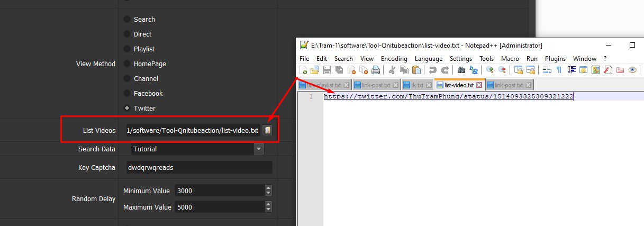This screenshot has height=226, width=644.
Task: Print the document using printer icon
Action: 376,70
